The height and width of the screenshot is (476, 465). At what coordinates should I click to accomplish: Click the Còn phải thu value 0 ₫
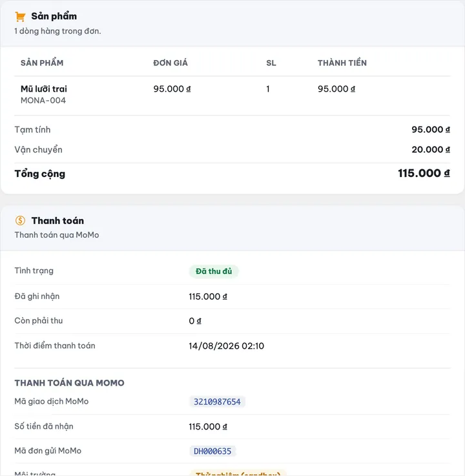[x=195, y=321]
